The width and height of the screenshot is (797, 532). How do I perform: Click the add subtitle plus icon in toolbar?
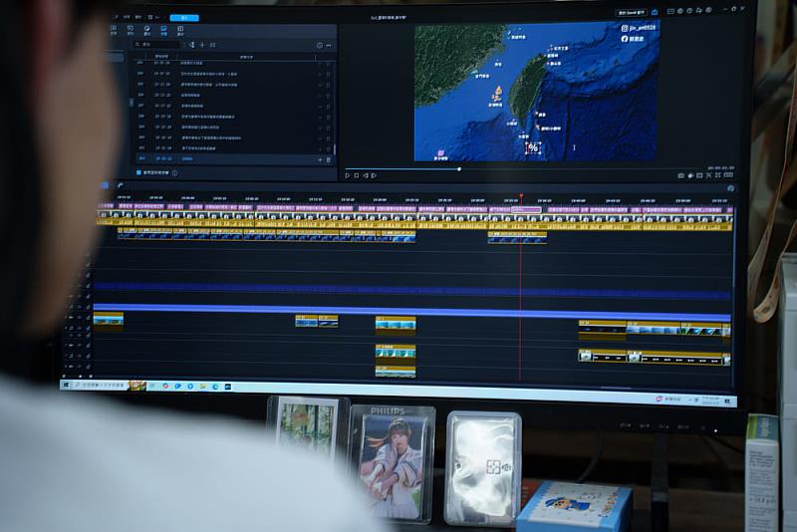[202, 45]
